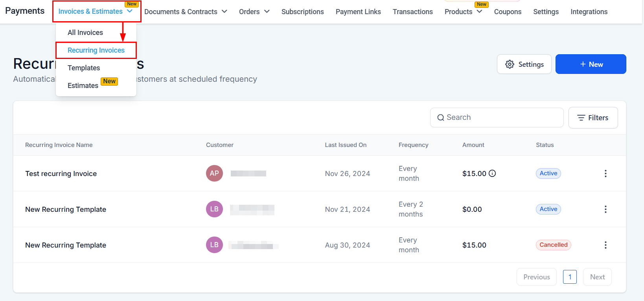Viewport: 644px width, 301px height.
Task: Click info icon beside $15.00 amount
Action: [x=492, y=173]
